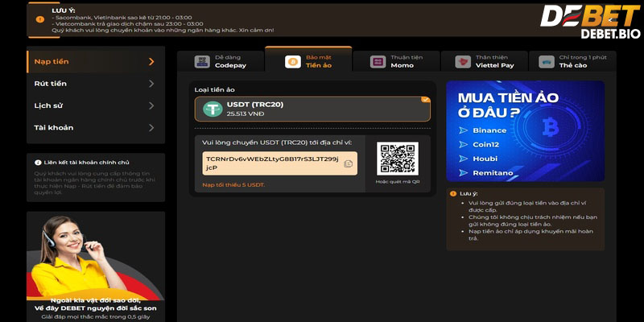This screenshot has width=644, height=322.
Task: Click the info icon beside Liên kết tài khoản
Action: pos(38,163)
